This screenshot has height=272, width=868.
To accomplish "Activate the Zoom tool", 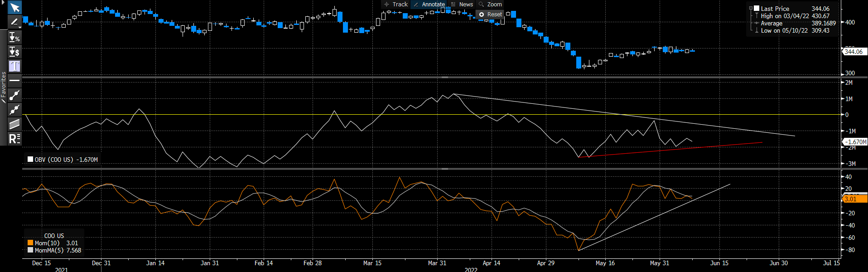I will click(x=490, y=4).
